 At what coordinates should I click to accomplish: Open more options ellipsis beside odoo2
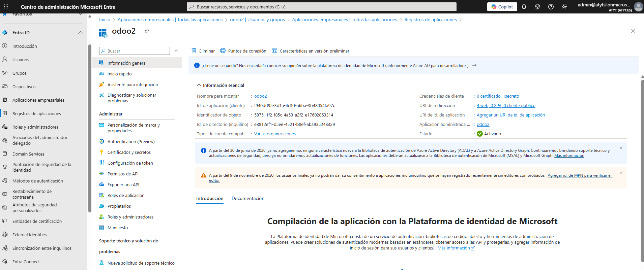(x=157, y=31)
